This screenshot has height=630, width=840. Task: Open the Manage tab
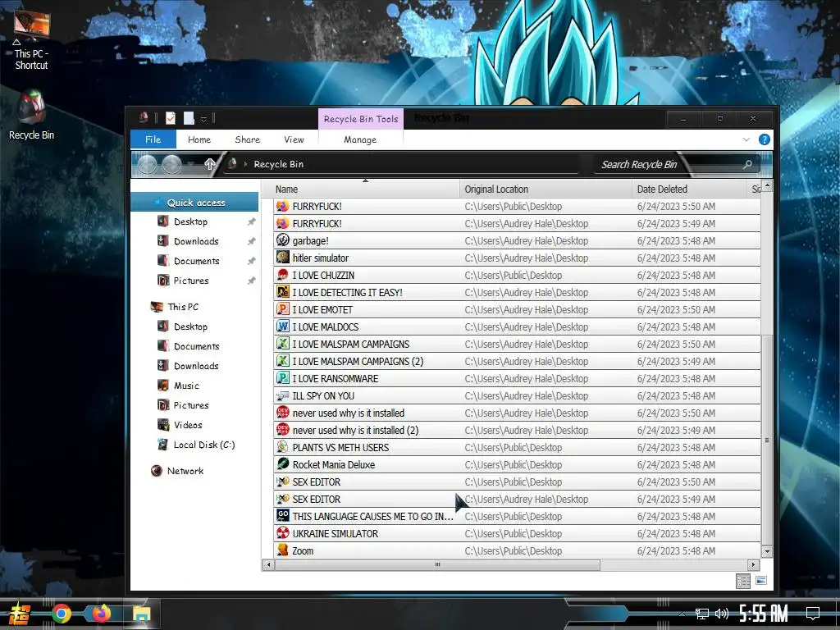click(360, 139)
